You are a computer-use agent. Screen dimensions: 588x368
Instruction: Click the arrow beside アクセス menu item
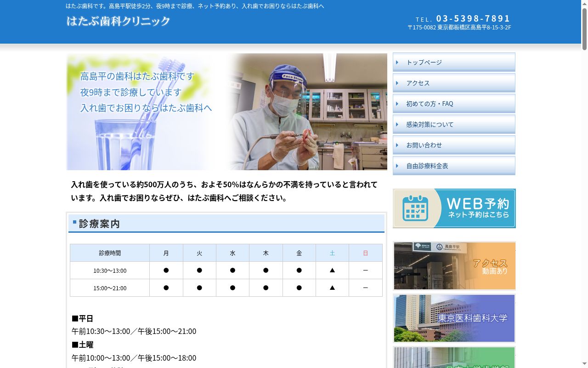(x=397, y=83)
